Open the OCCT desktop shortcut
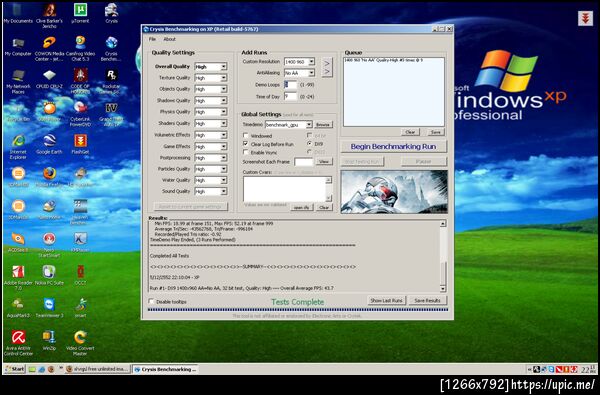 click(80, 275)
